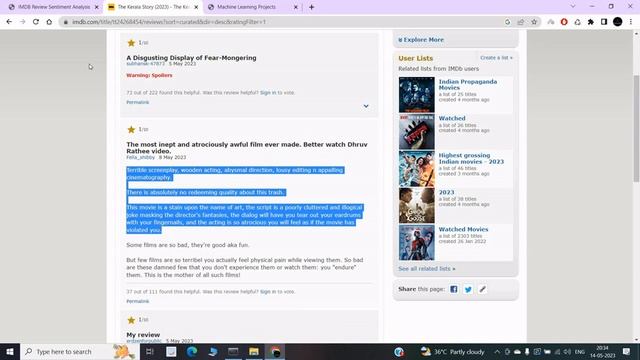
Task: Close the Machine Learning Projects tab
Action: pos(296,7)
